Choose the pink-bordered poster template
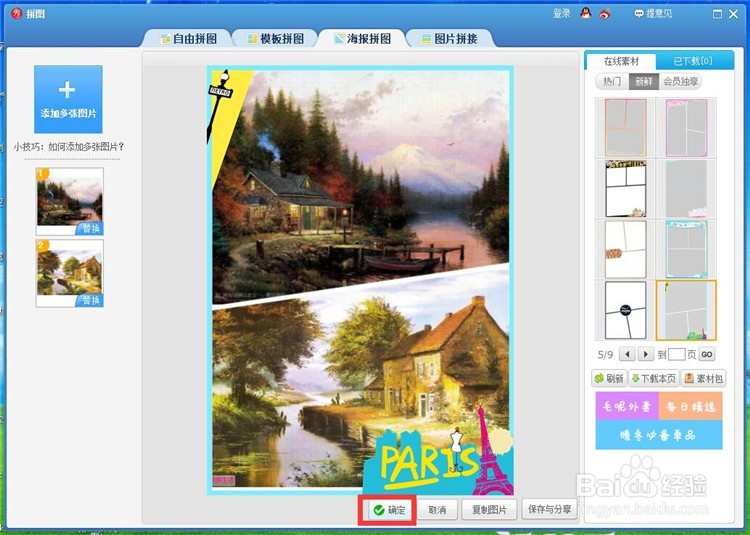750x535 pixels. [686, 128]
